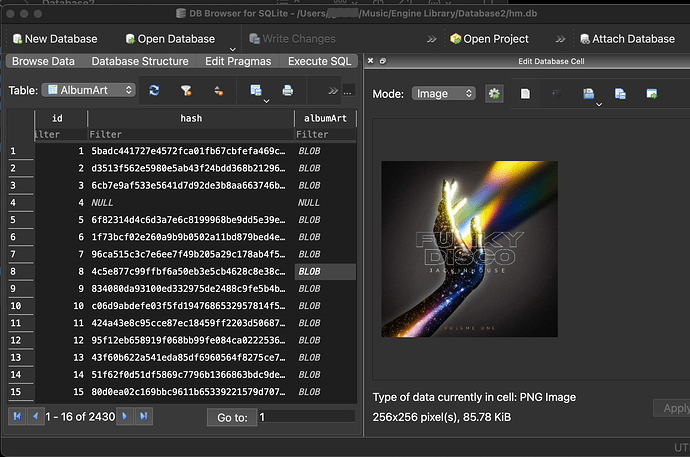Go to previous page of records

tap(36, 416)
